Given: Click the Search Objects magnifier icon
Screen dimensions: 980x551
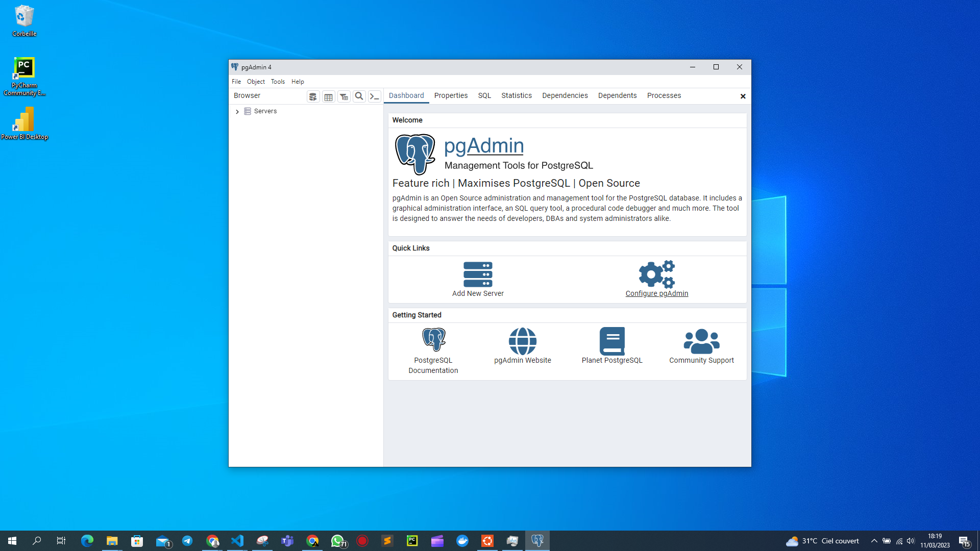Looking at the screenshot, I should pyautogui.click(x=359, y=96).
